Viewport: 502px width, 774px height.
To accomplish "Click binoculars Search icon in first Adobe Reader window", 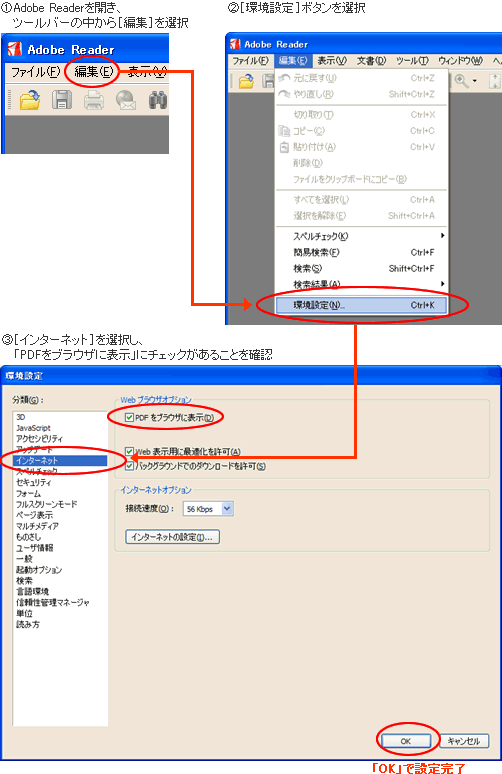I will (x=157, y=100).
